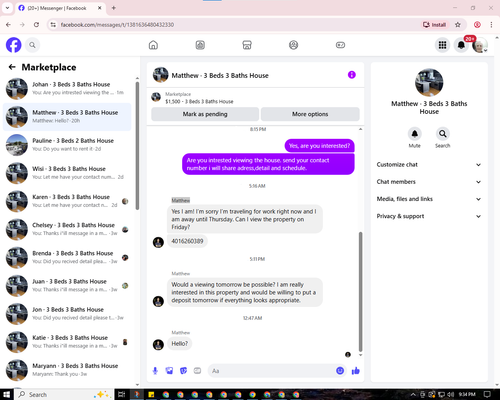Image resolution: width=500 pixels, height=400 pixels.
Task: Open Jon 3 Beds 3 Baths chat
Action: click(67, 314)
